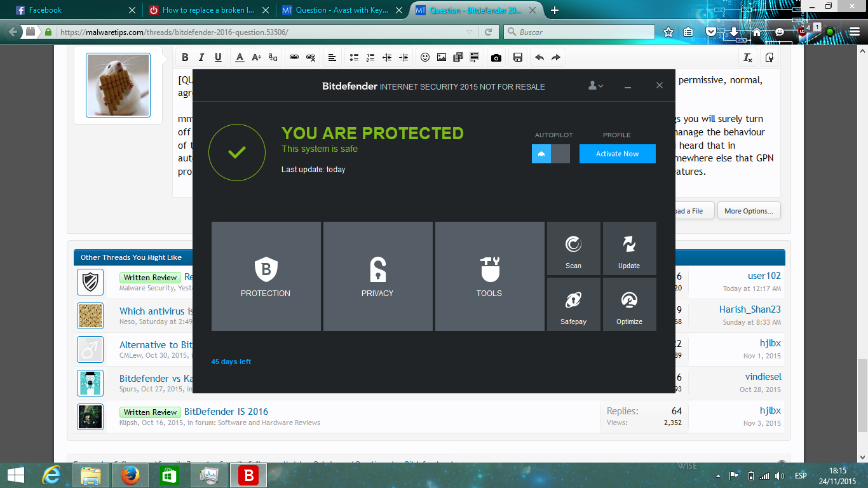Click the Firefox address bar
Screen dimensions: 868x488
263,32
